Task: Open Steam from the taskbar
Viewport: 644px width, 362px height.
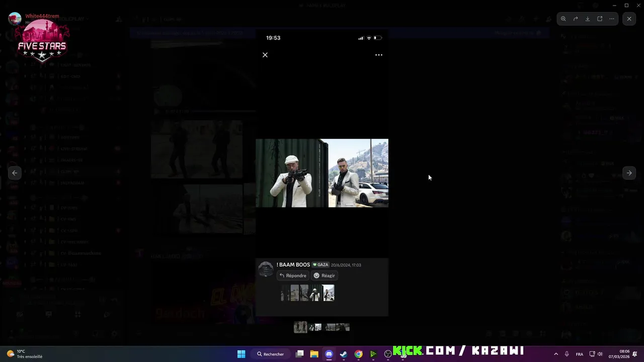Action: click(x=344, y=354)
